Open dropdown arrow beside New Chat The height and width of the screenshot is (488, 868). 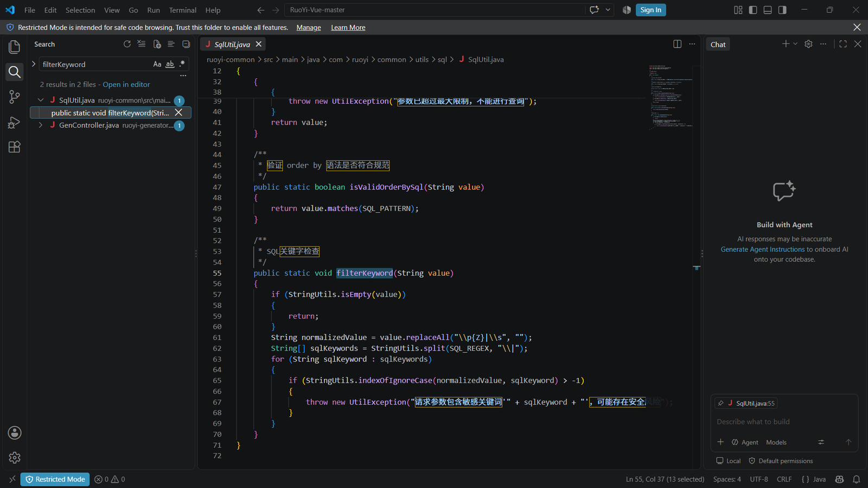pyautogui.click(x=795, y=44)
